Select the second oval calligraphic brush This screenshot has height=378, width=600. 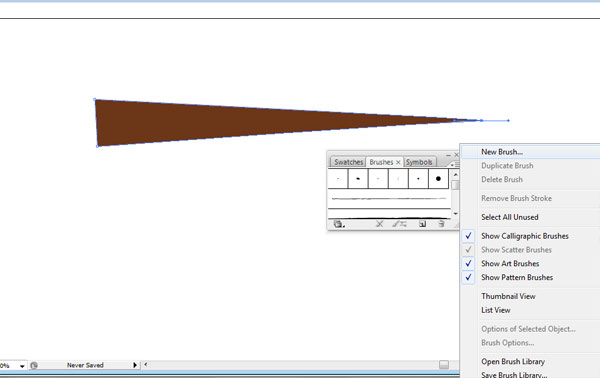(x=358, y=179)
